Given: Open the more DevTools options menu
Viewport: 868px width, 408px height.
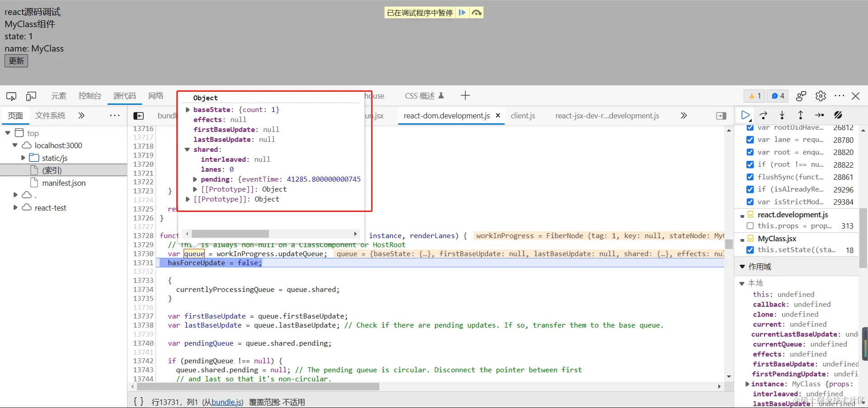Looking at the screenshot, I should [x=840, y=96].
